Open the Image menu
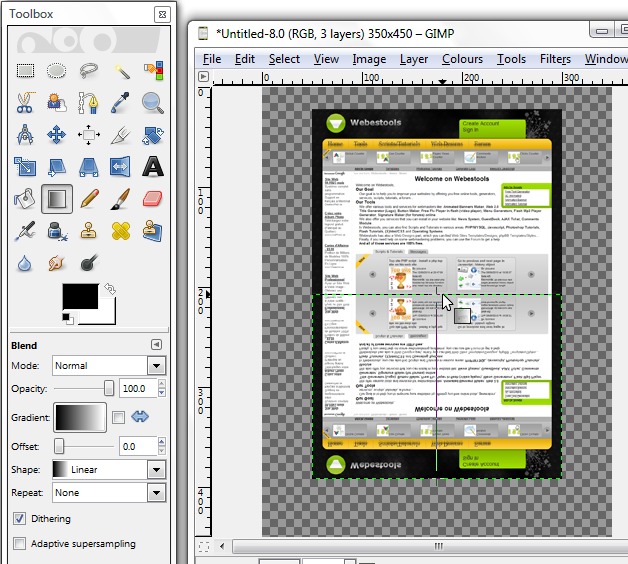 (x=369, y=59)
